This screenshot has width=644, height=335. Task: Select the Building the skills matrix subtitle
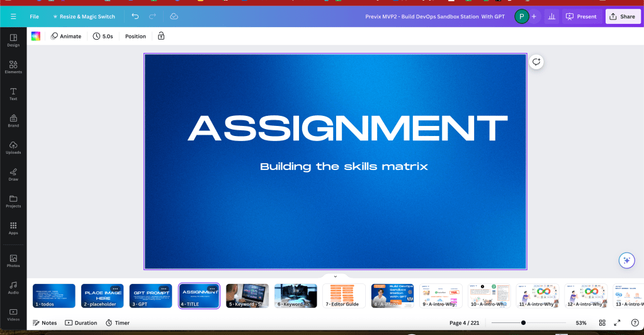[344, 166]
